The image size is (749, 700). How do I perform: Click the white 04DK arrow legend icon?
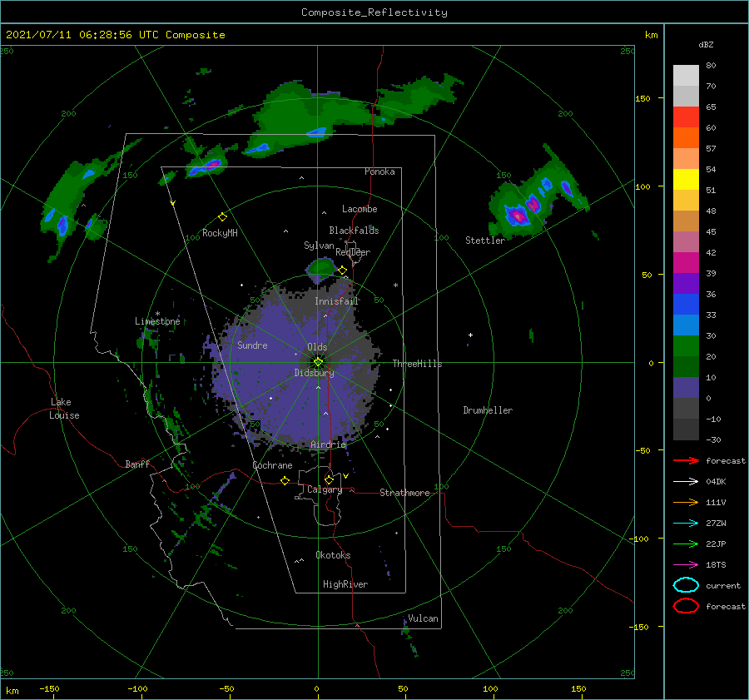point(686,482)
